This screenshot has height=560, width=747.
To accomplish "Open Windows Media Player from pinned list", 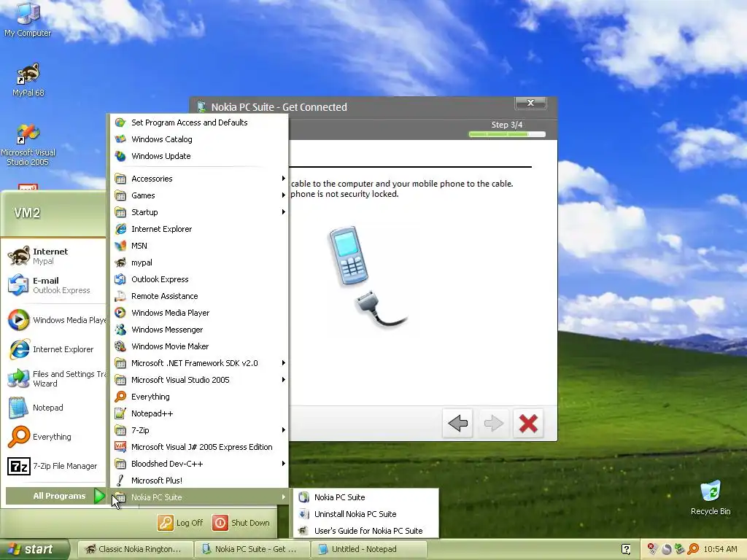I will (55, 320).
